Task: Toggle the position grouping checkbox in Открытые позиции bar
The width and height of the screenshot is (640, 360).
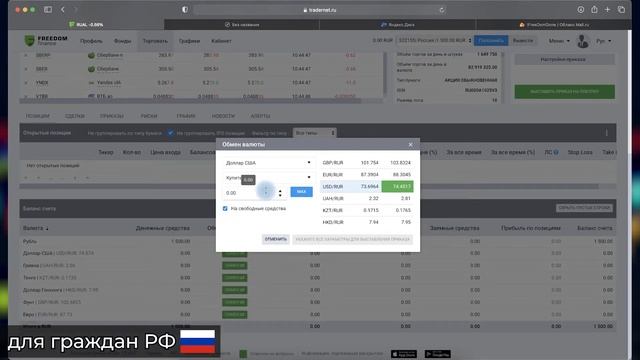Action: 171,133
